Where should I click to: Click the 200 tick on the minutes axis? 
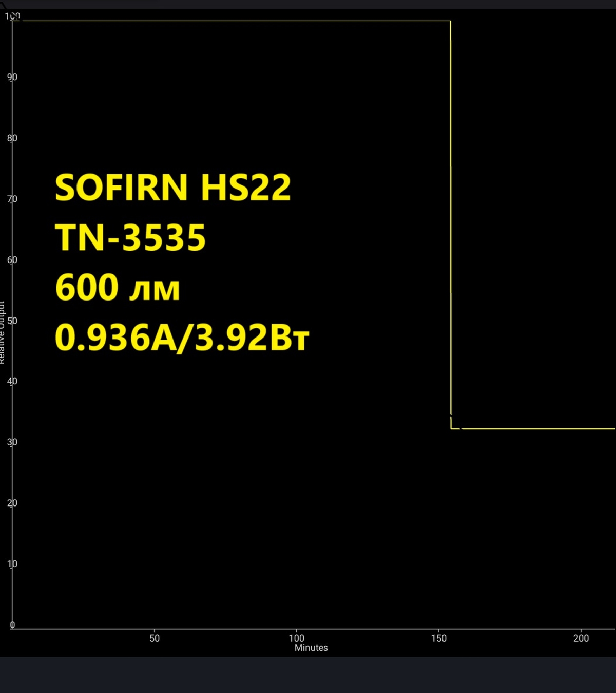click(x=581, y=638)
